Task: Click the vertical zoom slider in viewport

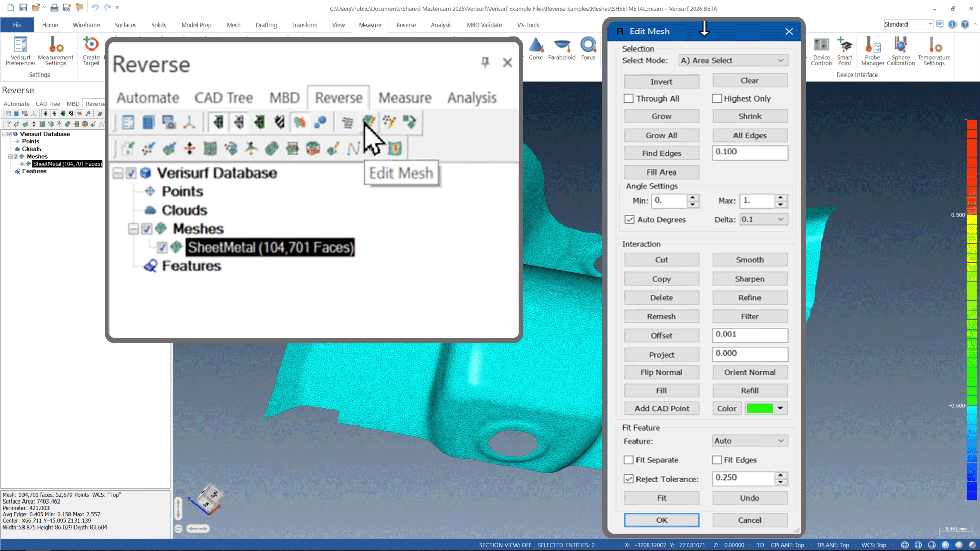Action: tap(178, 508)
